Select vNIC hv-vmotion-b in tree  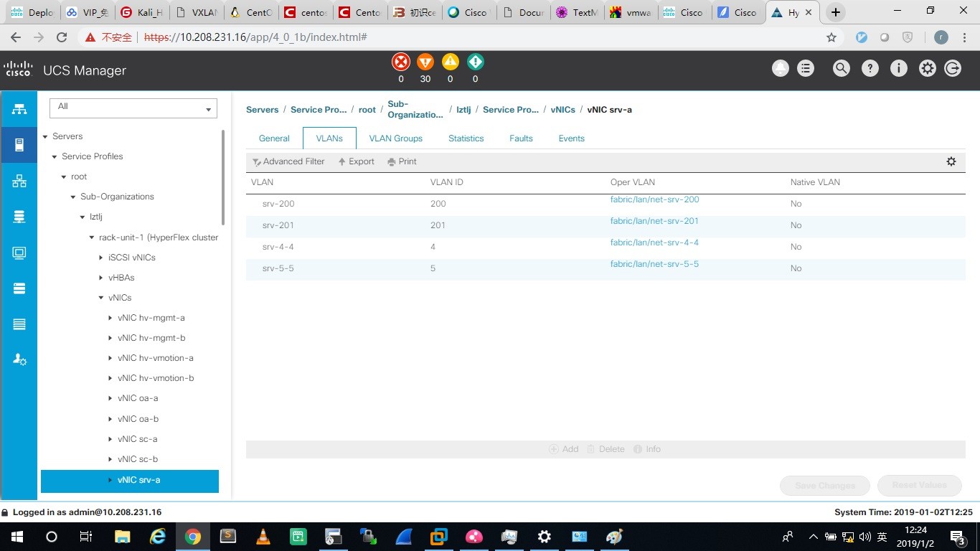click(x=156, y=378)
